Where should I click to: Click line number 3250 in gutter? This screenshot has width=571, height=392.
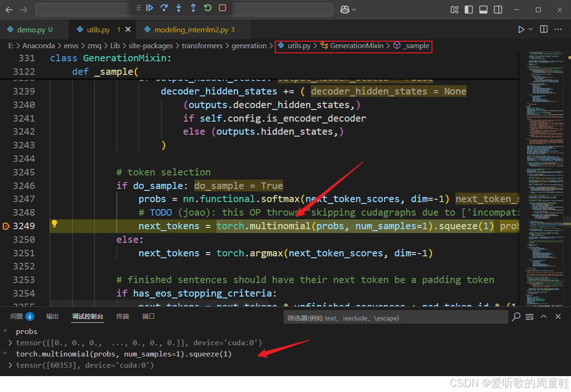point(24,240)
